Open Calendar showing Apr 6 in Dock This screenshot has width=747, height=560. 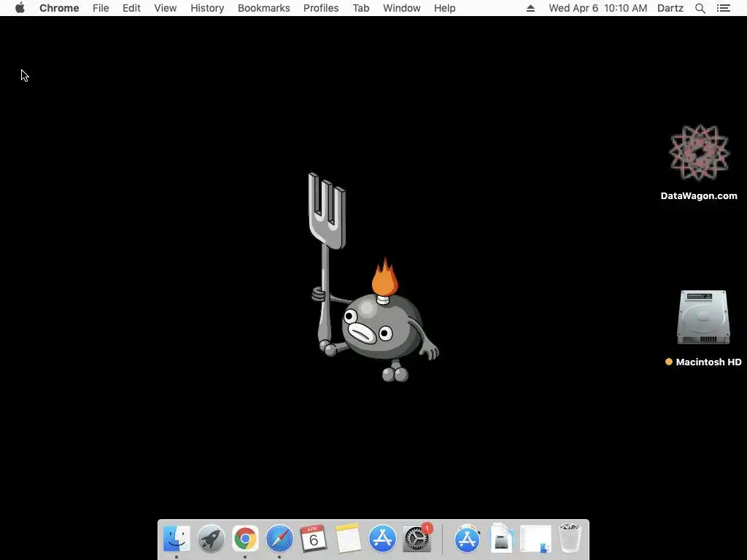click(314, 539)
